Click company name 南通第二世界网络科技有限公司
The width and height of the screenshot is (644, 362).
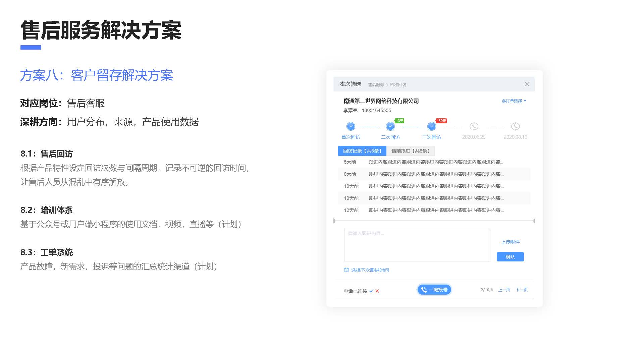[x=381, y=101]
